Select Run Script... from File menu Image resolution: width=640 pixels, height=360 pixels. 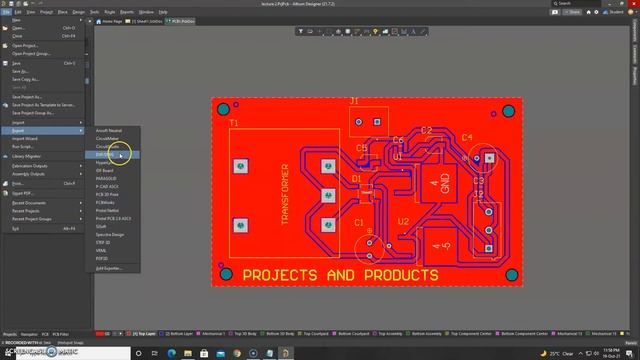[x=42, y=147]
